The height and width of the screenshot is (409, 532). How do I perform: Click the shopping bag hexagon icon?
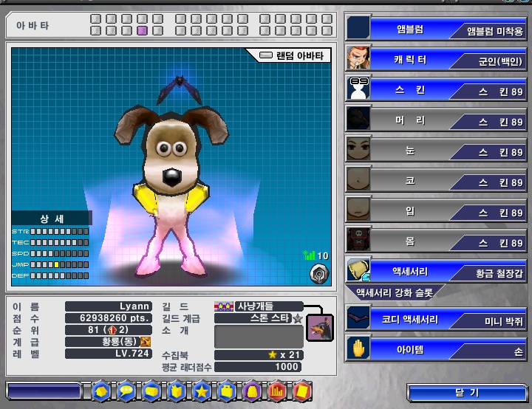[x=177, y=392]
